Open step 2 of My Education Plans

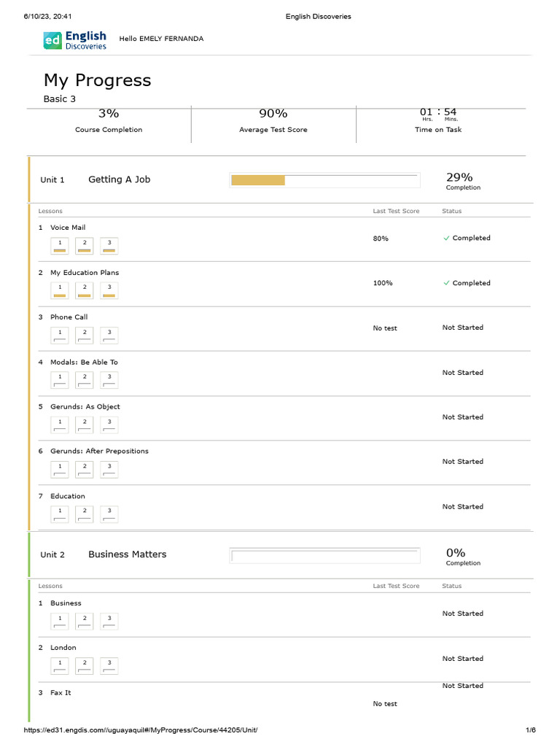click(85, 290)
